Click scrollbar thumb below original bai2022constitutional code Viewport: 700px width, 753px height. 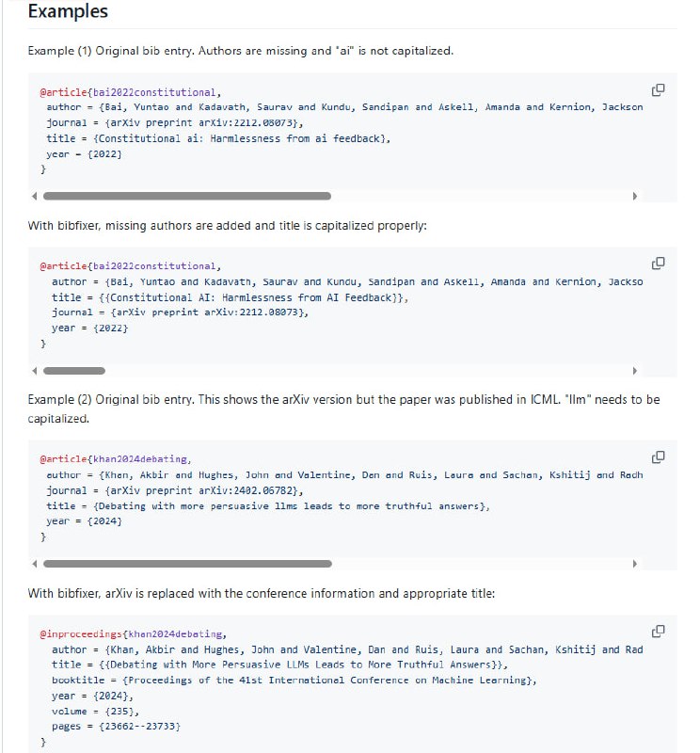[186, 197]
